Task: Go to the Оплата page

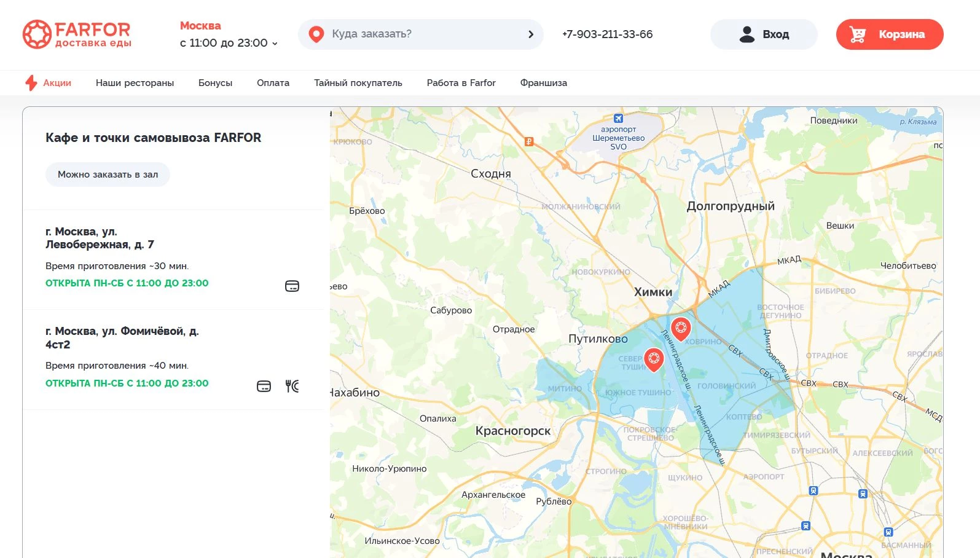Action: [x=273, y=83]
